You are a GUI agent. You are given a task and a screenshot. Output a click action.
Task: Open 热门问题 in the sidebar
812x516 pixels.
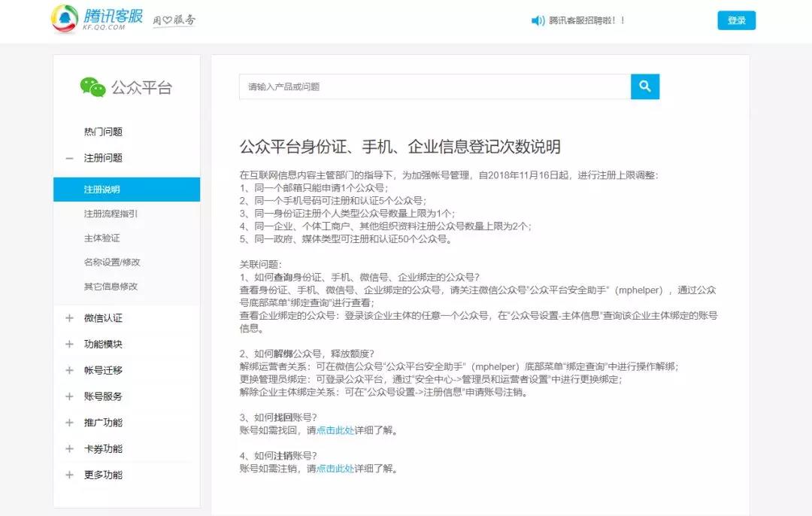point(103,132)
